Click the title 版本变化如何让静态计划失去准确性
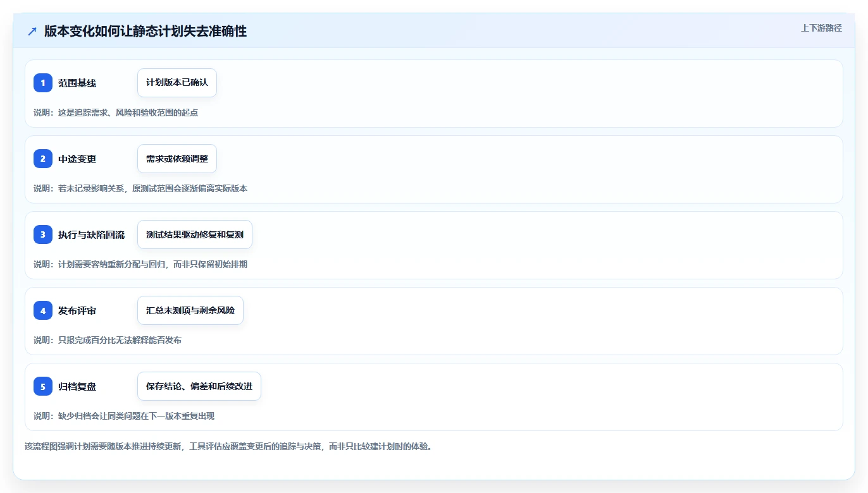The height and width of the screenshot is (493, 868). (x=146, y=32)
